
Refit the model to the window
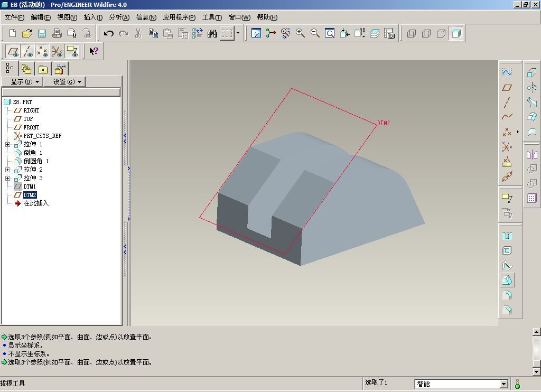point(330,33)
